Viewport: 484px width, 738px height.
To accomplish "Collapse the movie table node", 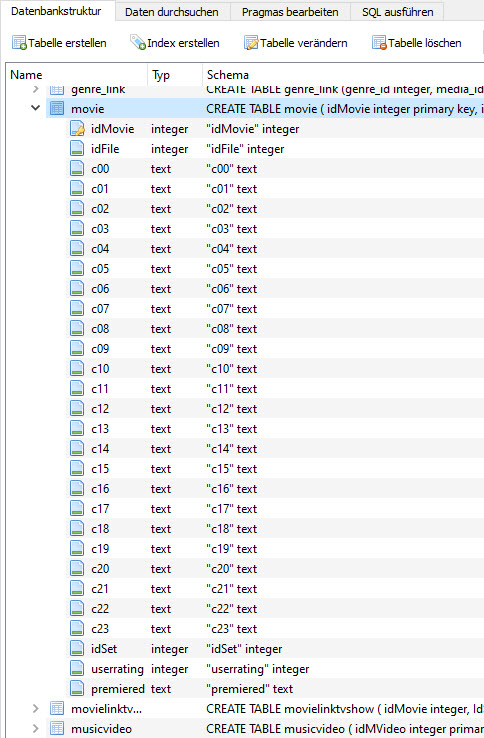I will [x=35, y=108].
